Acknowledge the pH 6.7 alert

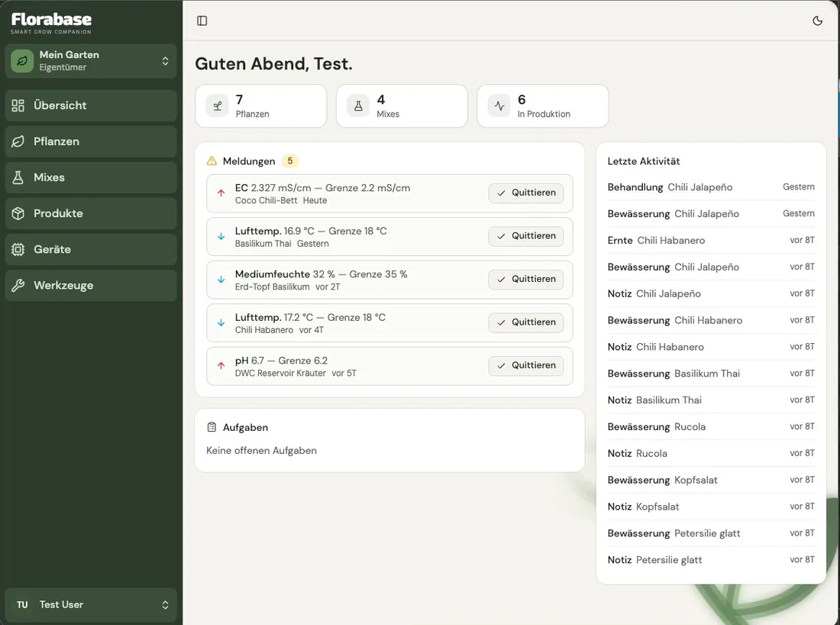[526, 365]
